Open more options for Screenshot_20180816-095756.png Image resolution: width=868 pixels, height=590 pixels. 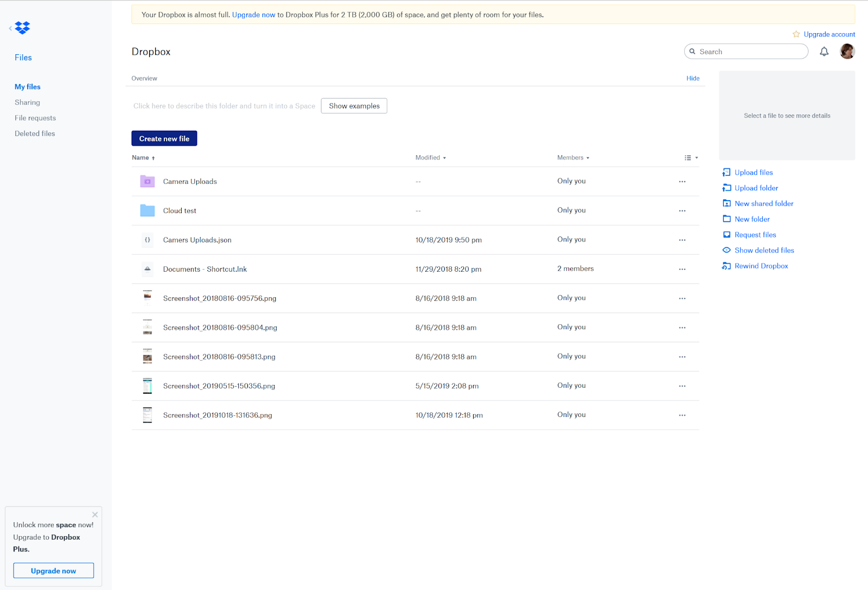click(x=682, y=299)
